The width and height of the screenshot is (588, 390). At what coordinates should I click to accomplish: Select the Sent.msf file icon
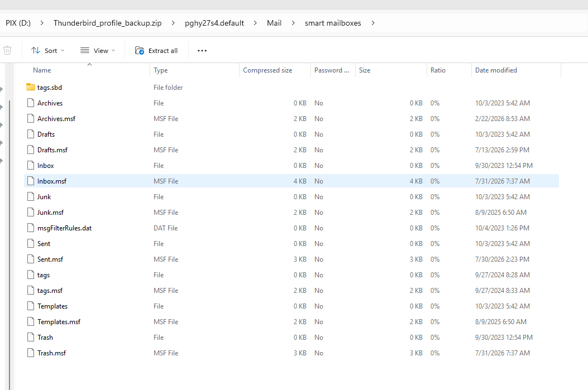coord(31,259)
